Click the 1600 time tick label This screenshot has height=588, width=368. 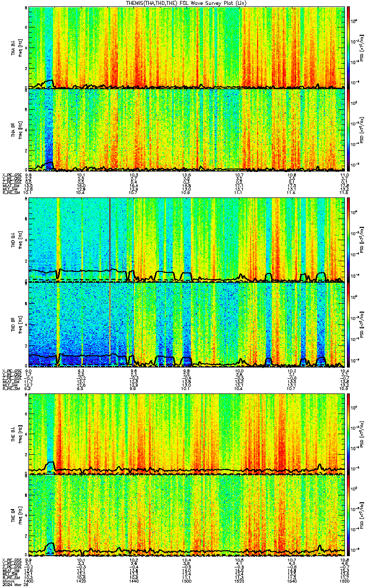coord(344,582)
